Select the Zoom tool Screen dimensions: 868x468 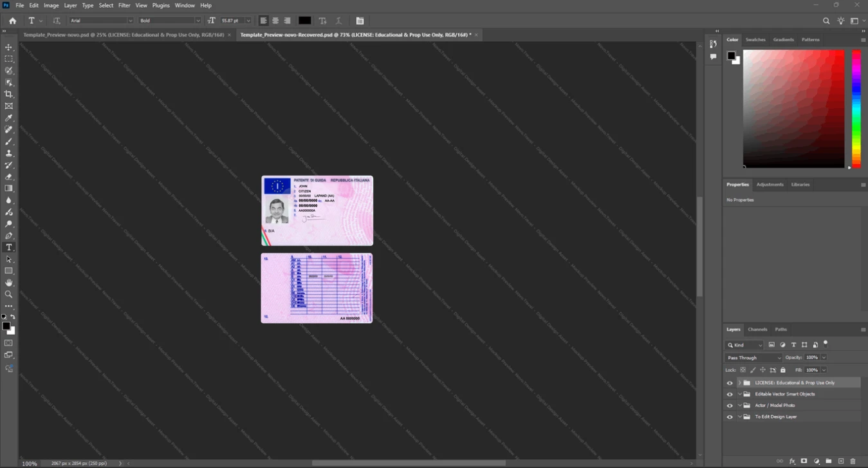[9, 294]
